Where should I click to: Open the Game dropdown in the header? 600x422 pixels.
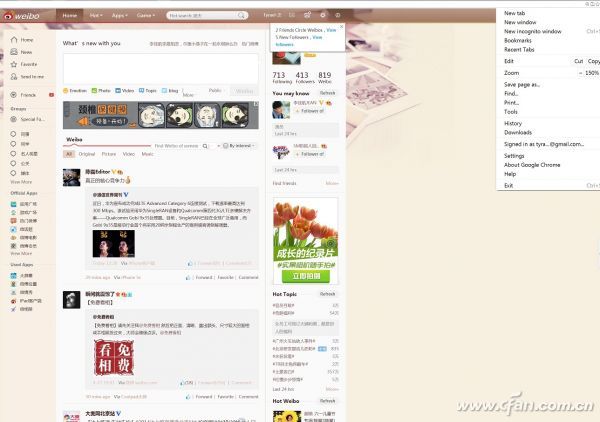point(146,15)
